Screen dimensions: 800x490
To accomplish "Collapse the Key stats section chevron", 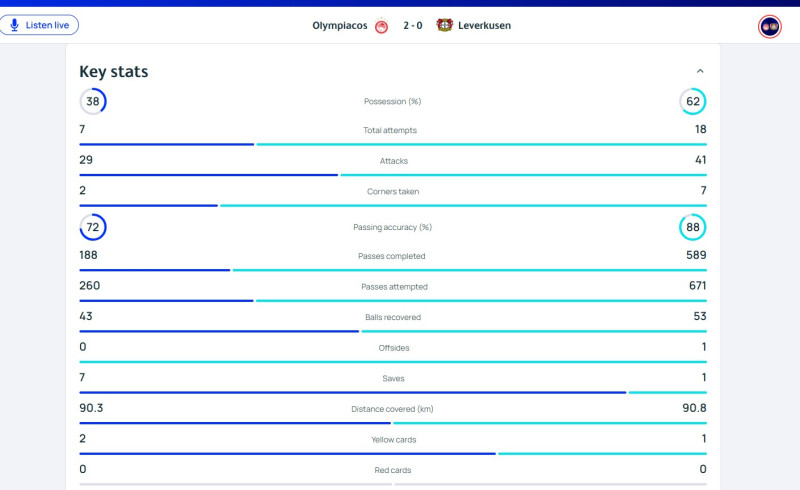I will point(700,72).
